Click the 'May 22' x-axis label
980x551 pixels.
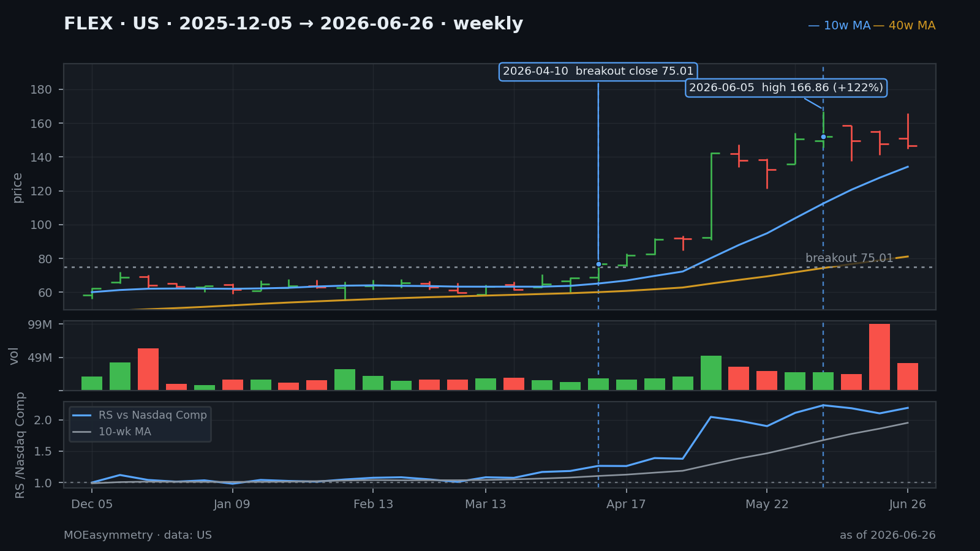(767, 504)
